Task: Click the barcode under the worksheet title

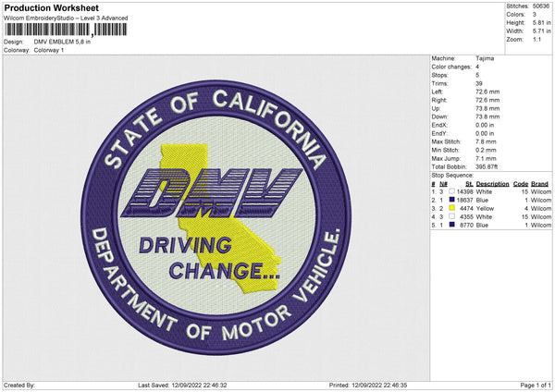Action: [x=66, y=30]
